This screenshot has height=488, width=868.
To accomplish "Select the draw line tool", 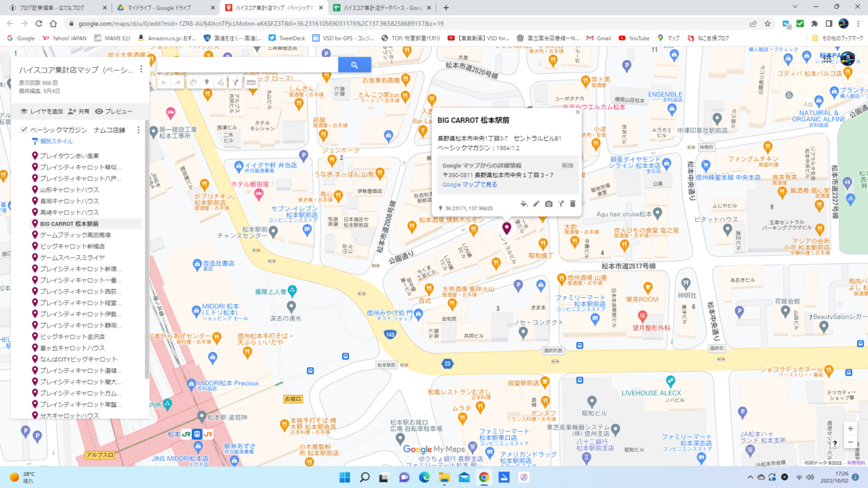I will pyautogui.click(x=221, y=83).
